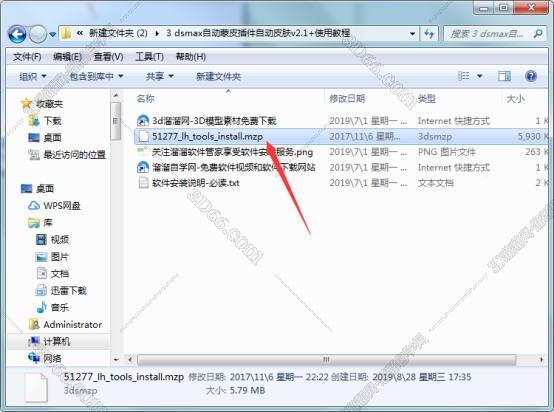The width and height of the screenshot is (554, 412).
Task: Select the PNG file 关注溜溜软件管家 icon
Action: pos(143,152)
